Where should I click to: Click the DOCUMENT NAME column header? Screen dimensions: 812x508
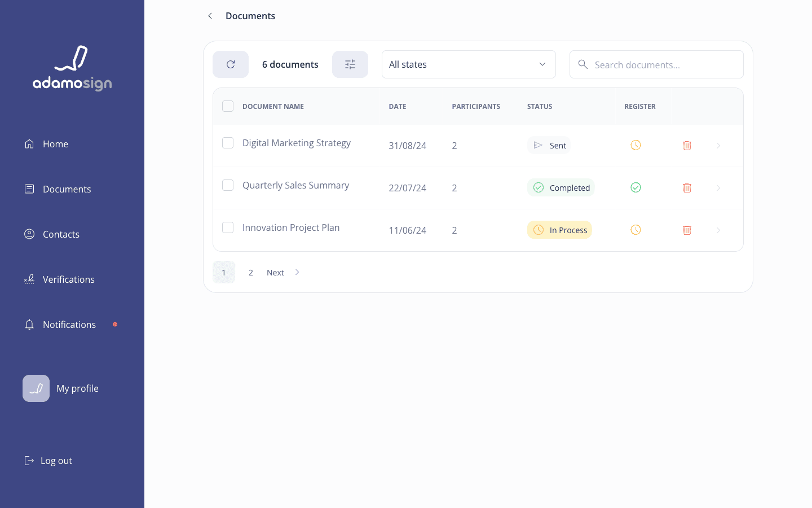click(273, 106)
